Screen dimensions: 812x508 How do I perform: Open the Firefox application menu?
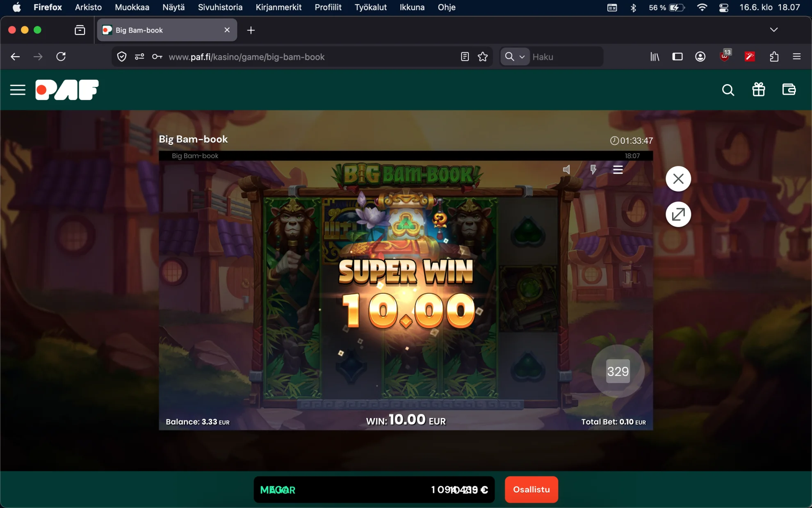tap(797, 57)
